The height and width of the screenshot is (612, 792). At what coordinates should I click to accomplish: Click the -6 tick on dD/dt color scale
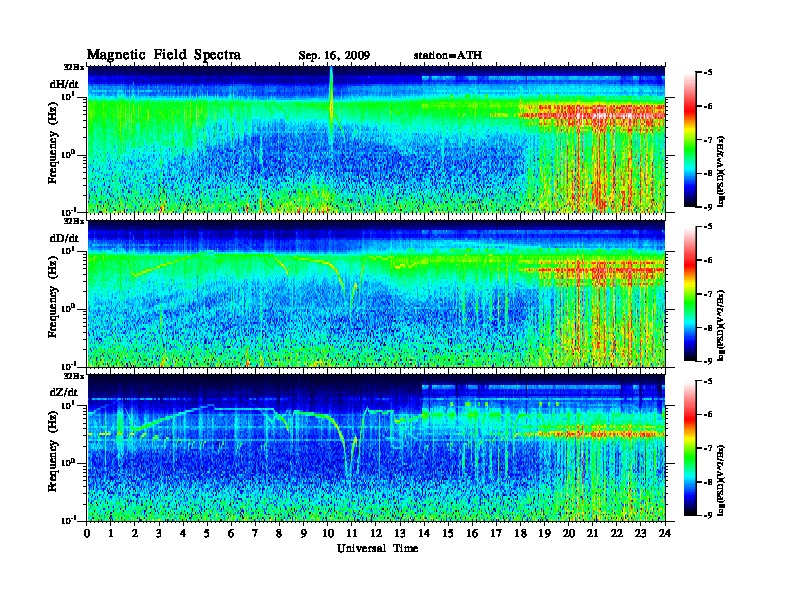[x=708, y=260]
